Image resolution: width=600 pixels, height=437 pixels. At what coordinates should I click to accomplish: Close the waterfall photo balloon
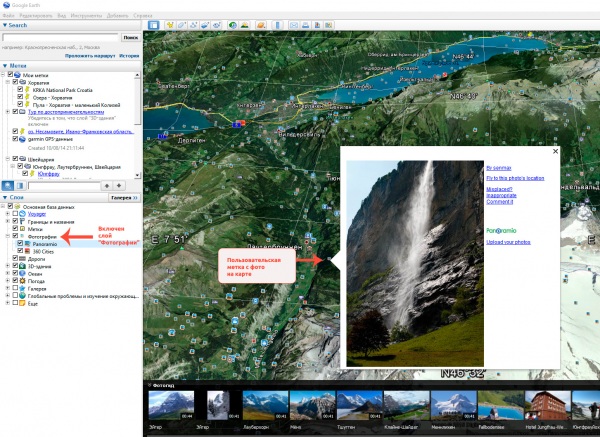(555, 151)
